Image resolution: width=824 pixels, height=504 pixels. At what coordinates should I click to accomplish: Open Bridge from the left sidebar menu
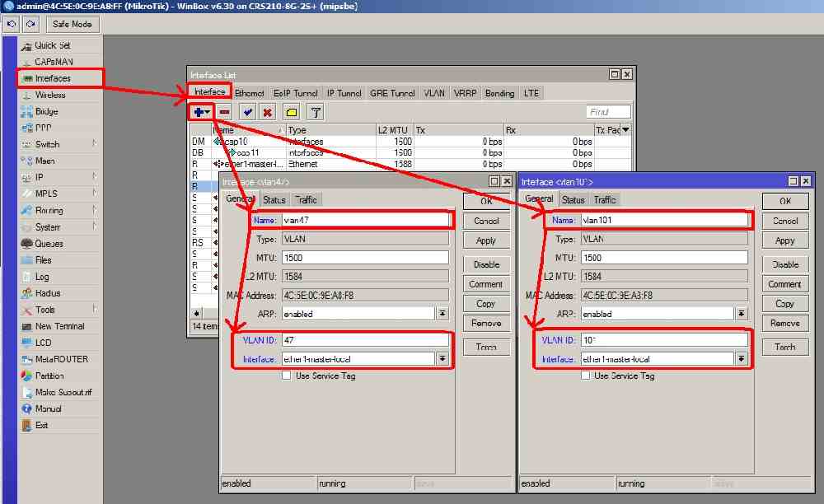click(46, 111)
